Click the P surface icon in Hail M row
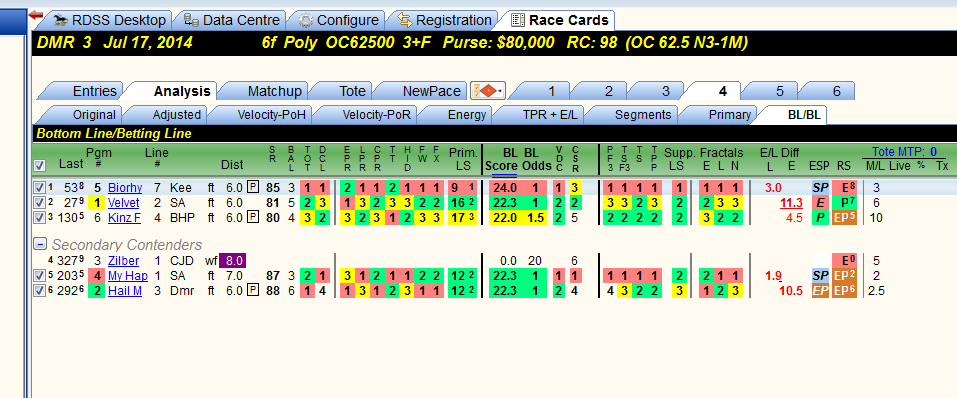This screenshot has height=398, width=957. point(252,291)
